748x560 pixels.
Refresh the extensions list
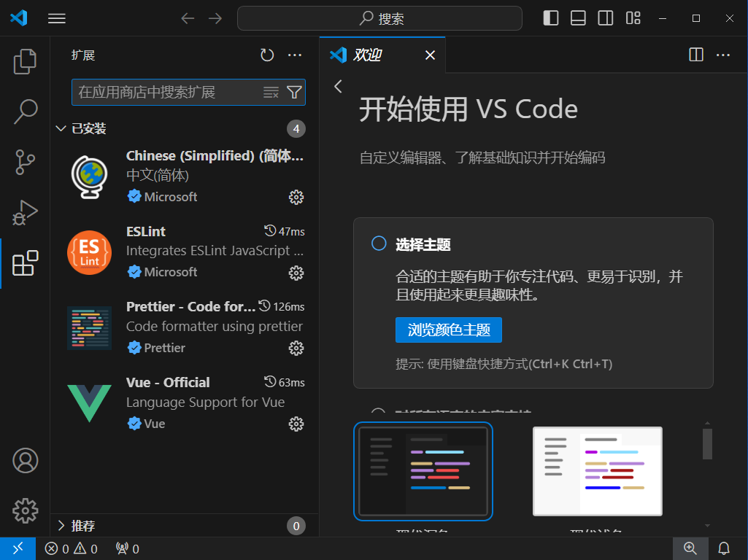point(267,55)
